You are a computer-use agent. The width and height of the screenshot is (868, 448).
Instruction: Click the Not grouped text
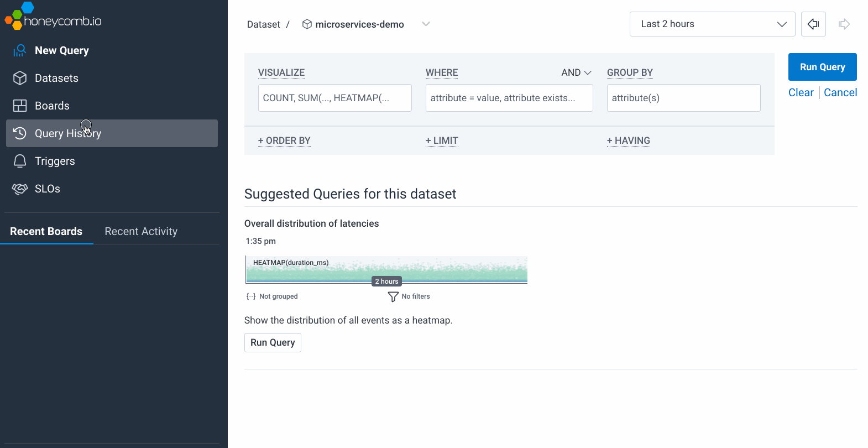pos(279,296)
